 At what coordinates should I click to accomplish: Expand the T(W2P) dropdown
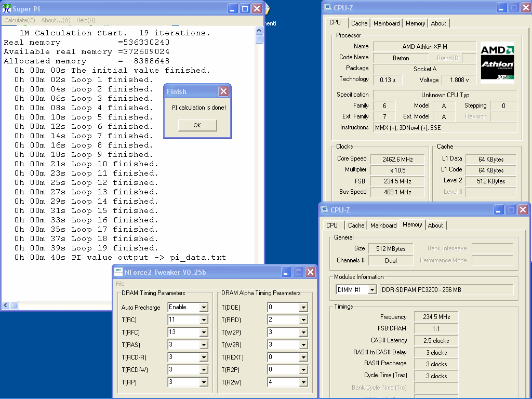pos(303,332)
